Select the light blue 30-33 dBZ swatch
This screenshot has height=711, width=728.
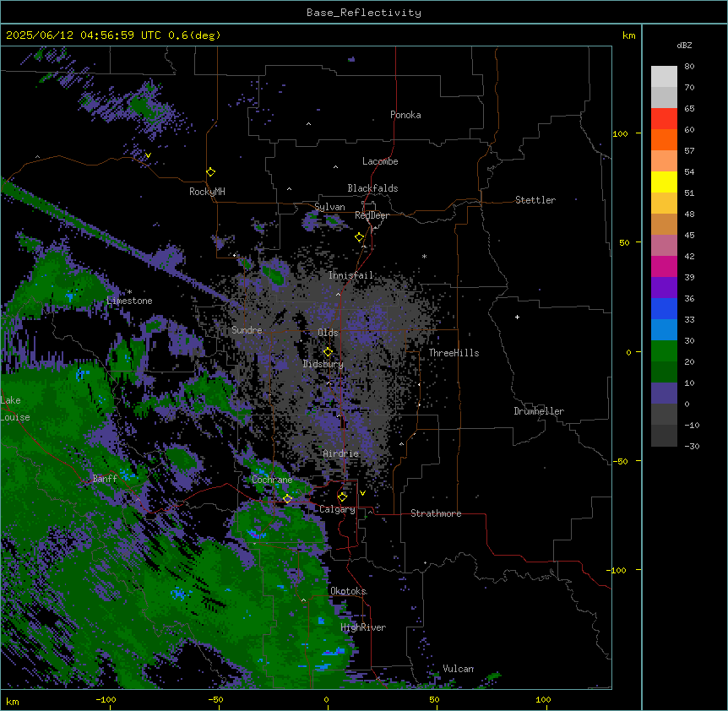click(664, 330)
